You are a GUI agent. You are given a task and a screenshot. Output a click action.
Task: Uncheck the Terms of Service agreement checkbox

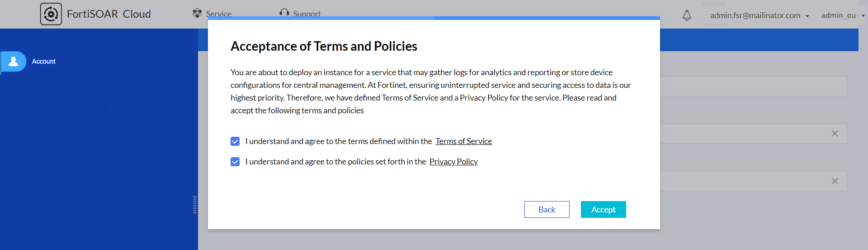[235, 141]
